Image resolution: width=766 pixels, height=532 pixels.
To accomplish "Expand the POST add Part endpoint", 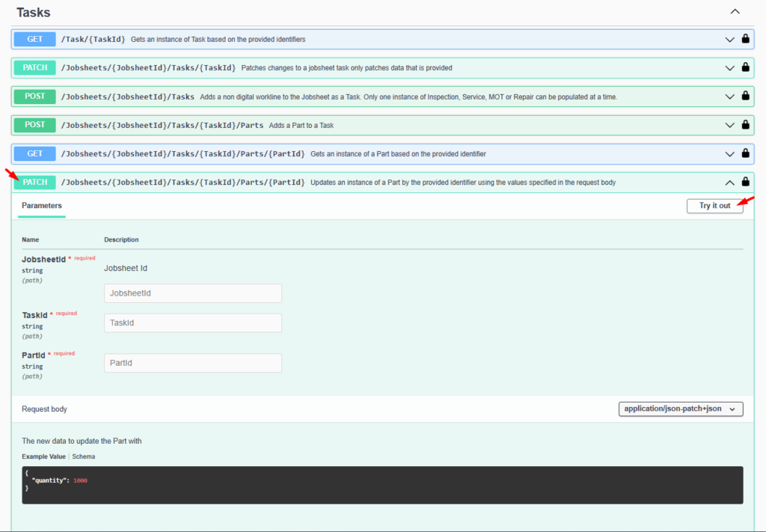I will 729,125.
